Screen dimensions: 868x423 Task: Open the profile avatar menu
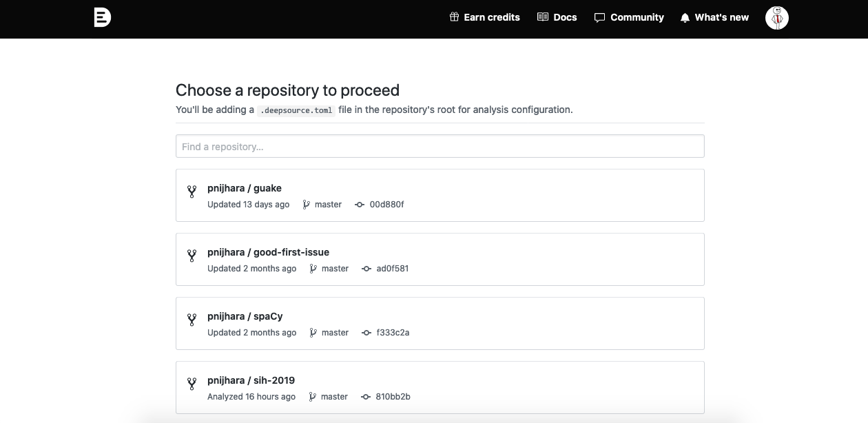(x=776, y=17)
